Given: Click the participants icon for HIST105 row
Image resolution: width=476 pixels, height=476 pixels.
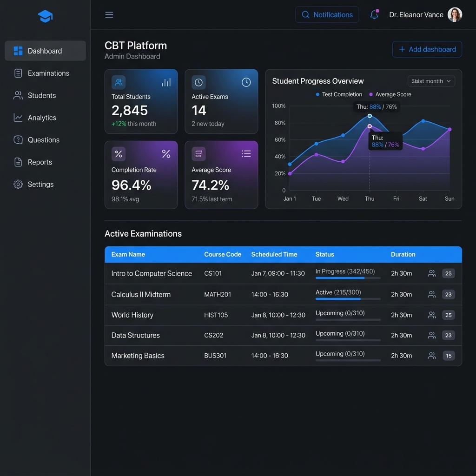Looking at the screenshot, I should point(432,315).
